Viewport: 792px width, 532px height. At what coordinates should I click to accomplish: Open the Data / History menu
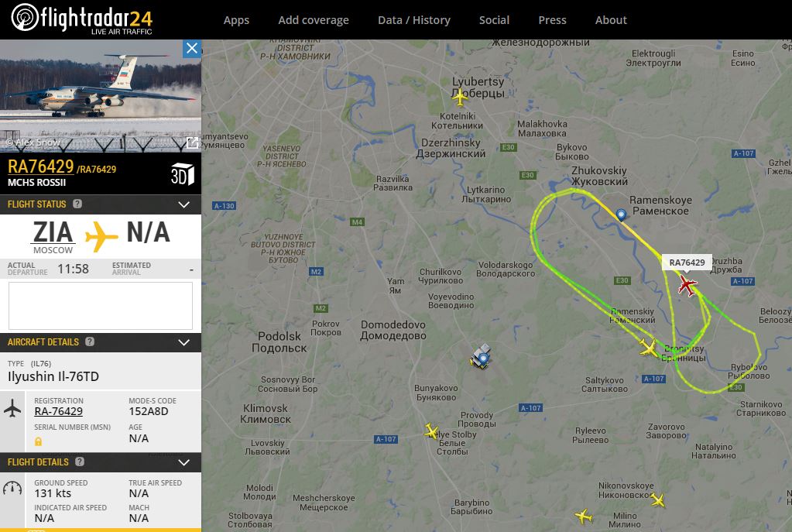point(414,20)
